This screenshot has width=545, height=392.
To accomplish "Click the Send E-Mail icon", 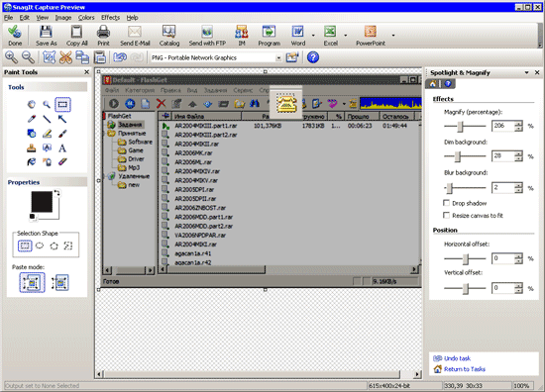I will [135, 32].
